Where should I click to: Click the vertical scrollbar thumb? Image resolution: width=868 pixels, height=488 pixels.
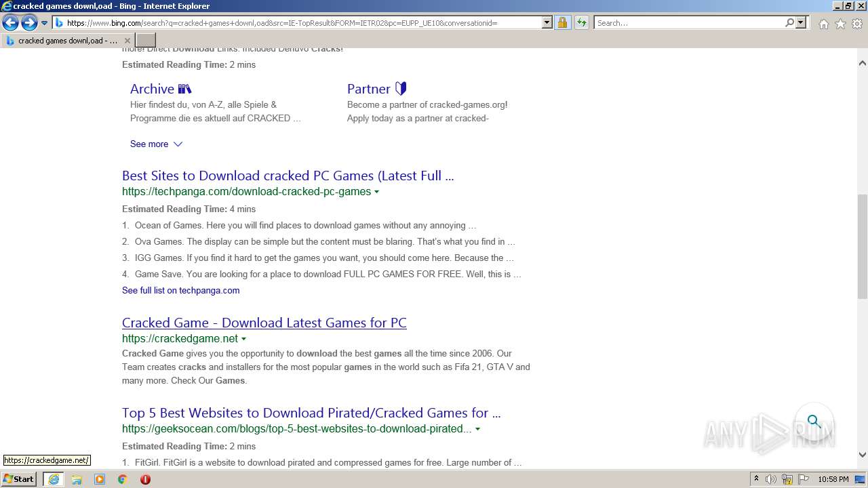(x=863, y=247)
